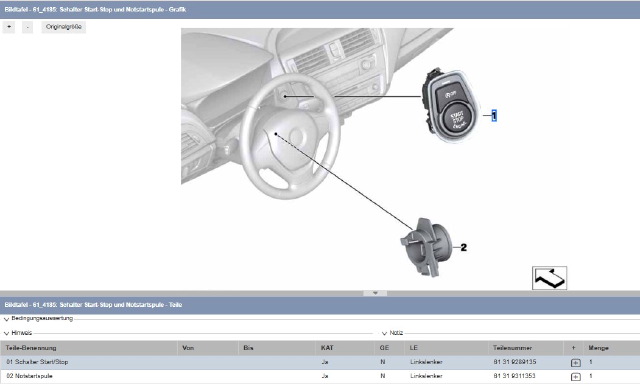This screenshot has width=640, height=384.
Task: Expand the Hinweis section
Action: click(18, 333)
